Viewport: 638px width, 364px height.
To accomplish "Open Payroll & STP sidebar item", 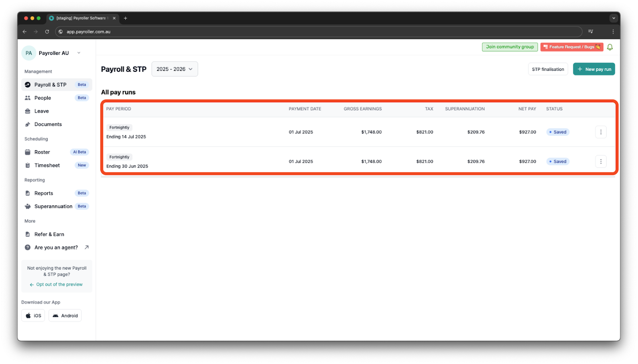I will (57, 84).
